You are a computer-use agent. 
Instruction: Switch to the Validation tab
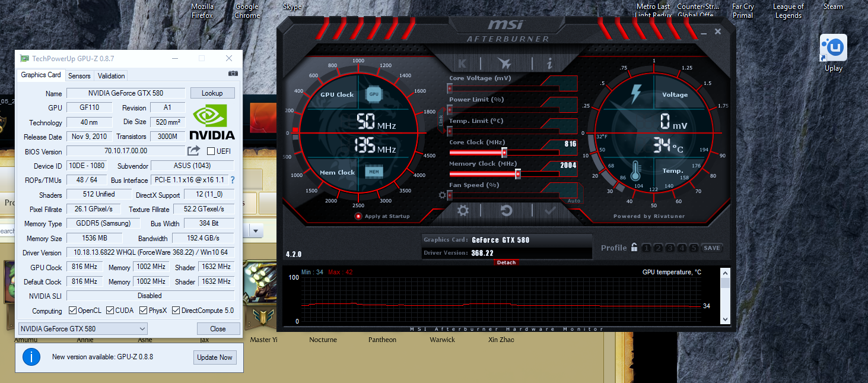[112, 76]
